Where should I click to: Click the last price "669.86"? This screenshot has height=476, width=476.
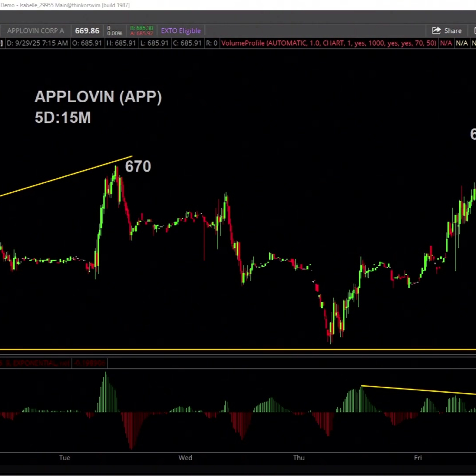pyautogui.click(x=87, y=31)
